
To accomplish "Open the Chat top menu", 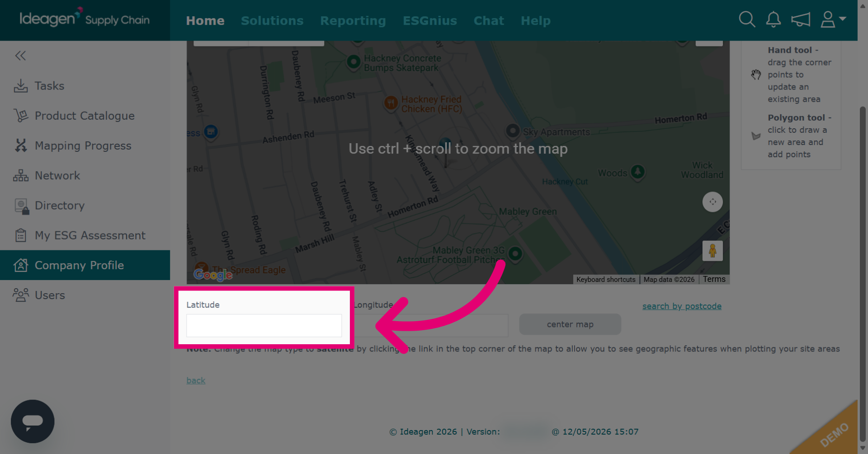I will click(489, 21).
